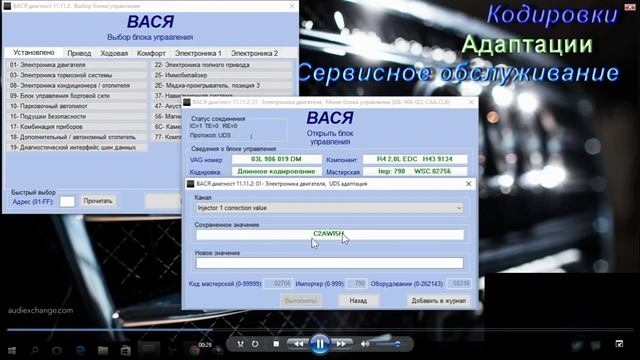Screen dimensions: 640x360
Task: Click the Компонент value R4 2,0L EDC
Action: click(415, 159)
